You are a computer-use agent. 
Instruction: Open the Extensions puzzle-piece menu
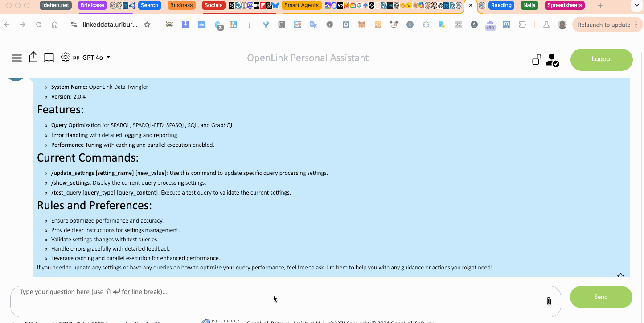click(522, 25)
